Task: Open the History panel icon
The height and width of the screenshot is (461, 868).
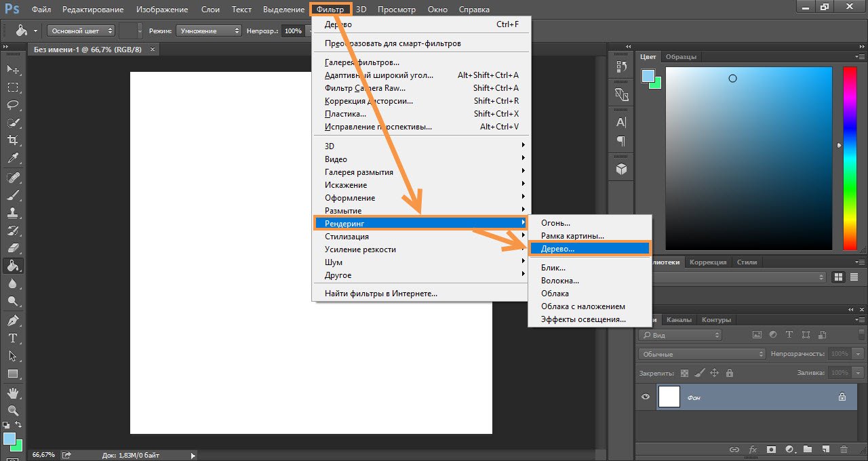Action: coord(621,66)
